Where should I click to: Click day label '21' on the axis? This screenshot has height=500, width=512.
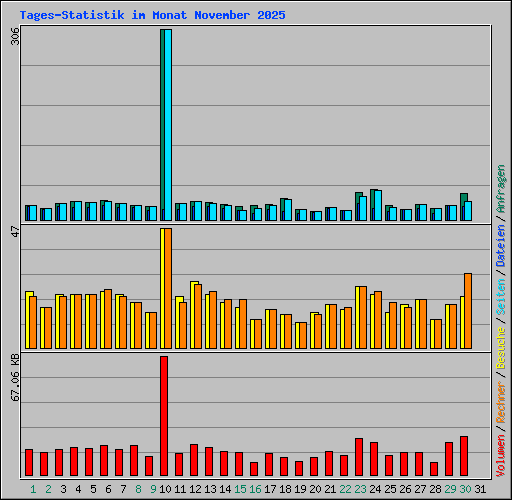pyautogui.click(x=330, y=489)
